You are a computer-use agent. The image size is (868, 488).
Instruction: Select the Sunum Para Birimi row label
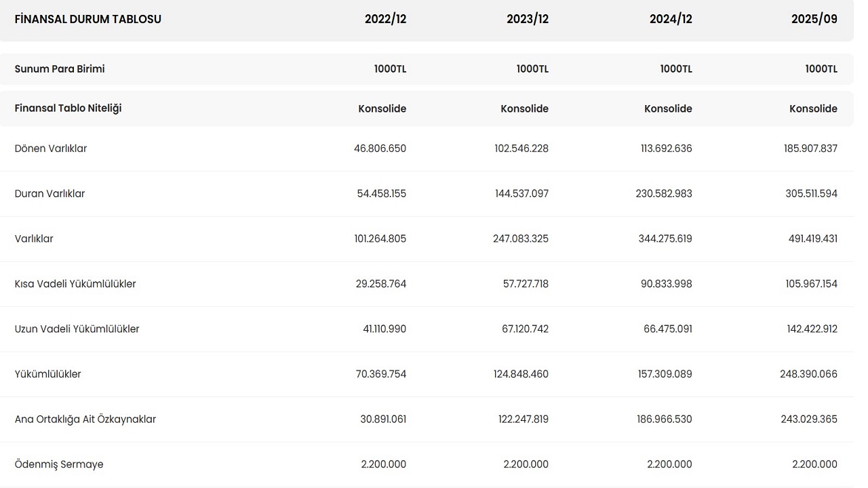click(x=60, y=69)
